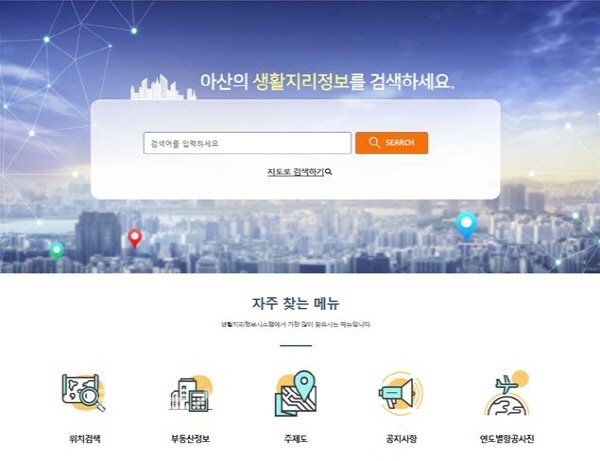Click the red map pin marker
Image resolution: width=600 pixels, height=461 pixels.
[135, 238]
